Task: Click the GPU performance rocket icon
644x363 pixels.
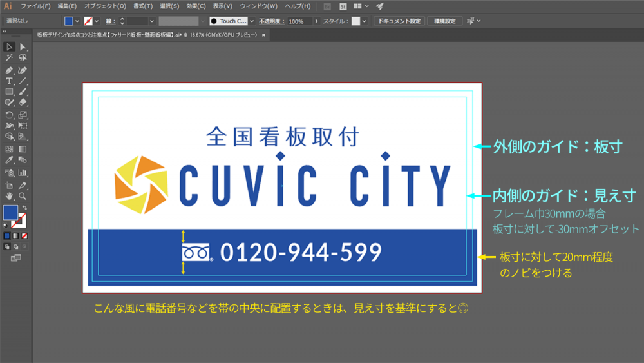Action: [380, 6]
